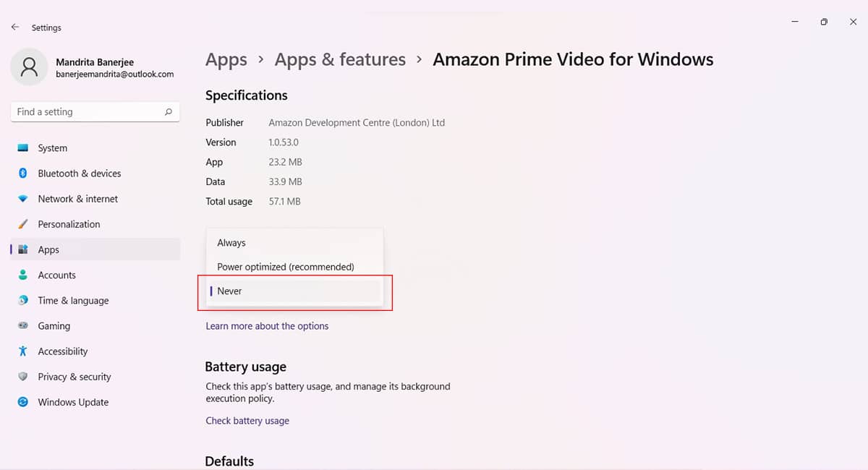Screen dimensions: 868x470
Task: Select the Gaming Xbox icon
Action: pyautogui.click(x=22, y=325)
